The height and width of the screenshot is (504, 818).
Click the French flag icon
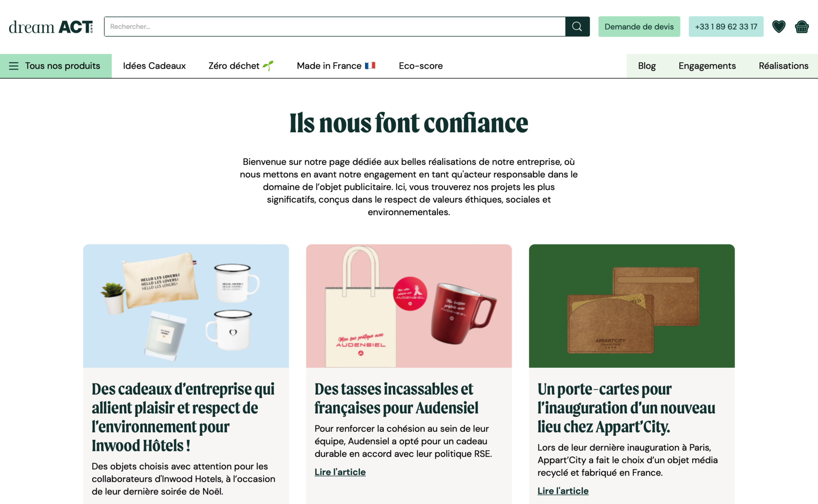tap(370, 65)
